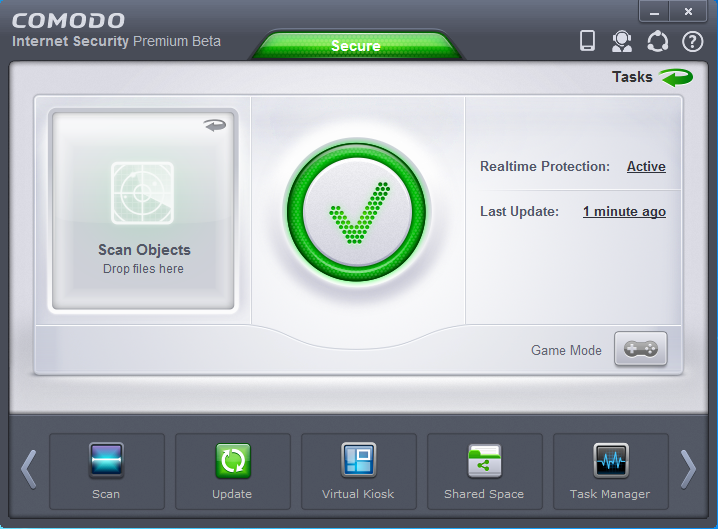
Task: Toggle Game Mode controller button
Action: (641, 349)
